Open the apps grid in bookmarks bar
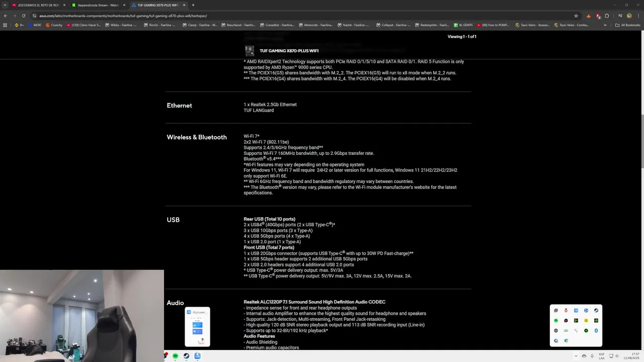The image size is (644, 362). [5, 25]
